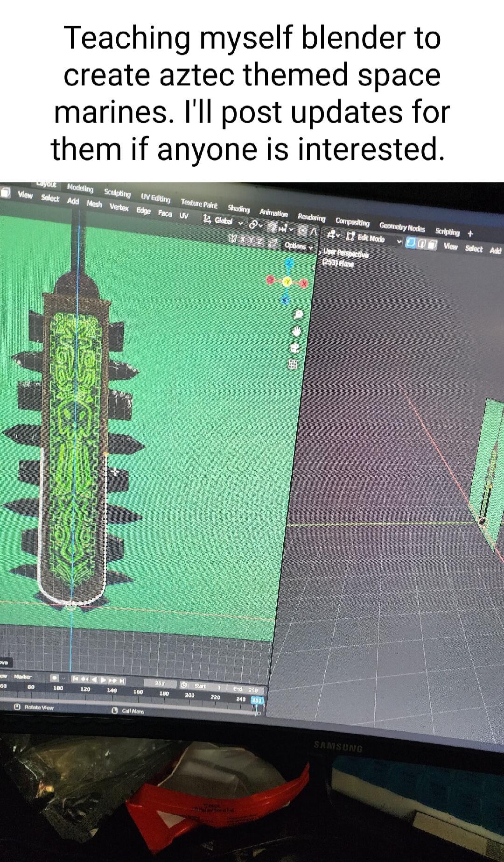Image resolution: width=504 pixels, height=862 pixels.
Task: Click the mesh symmetry butterfly icon
Action: (x=232, y=238)
